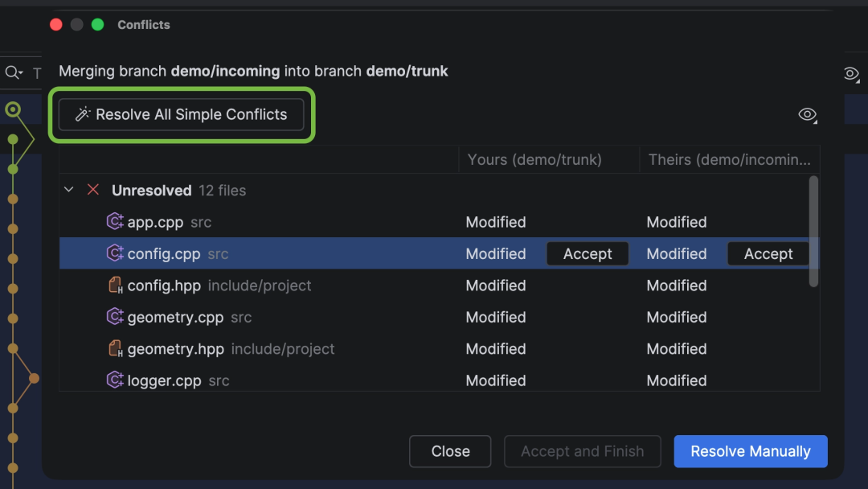Accept Yours version of config.cpp

pos(588,253)
